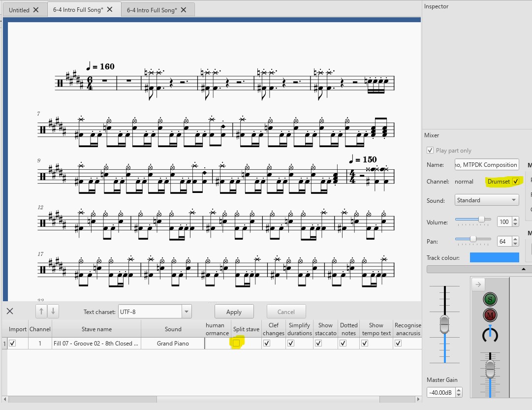Switch to the Untitled tab
This screenshot has height=410, width=532.
pos(20,9)
